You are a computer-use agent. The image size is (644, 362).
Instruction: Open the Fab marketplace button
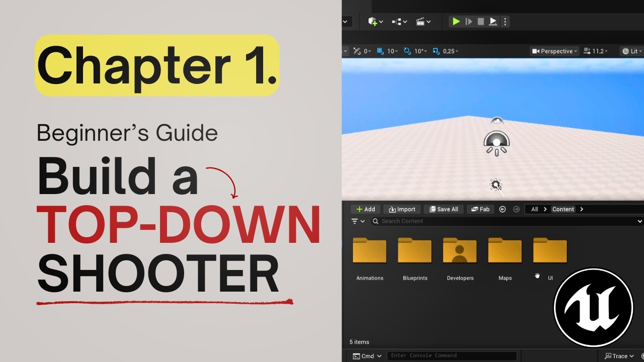point(480,209)
